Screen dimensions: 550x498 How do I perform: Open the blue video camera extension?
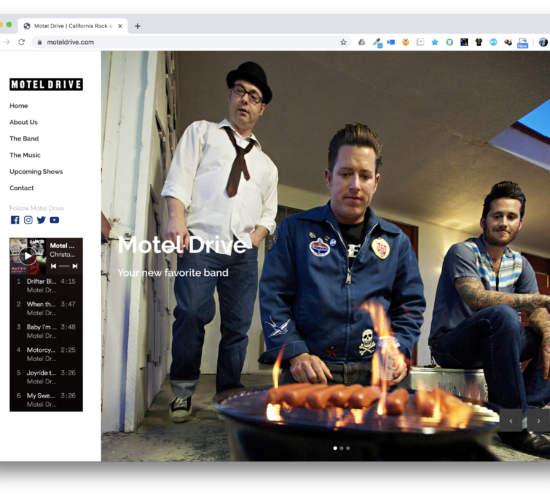pyautogui.click(x=391, y=42)
